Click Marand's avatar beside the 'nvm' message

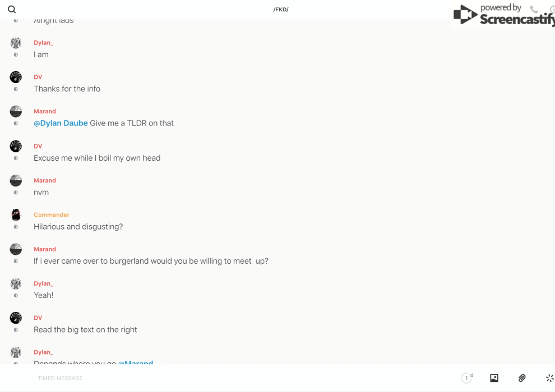pos(16,180)
